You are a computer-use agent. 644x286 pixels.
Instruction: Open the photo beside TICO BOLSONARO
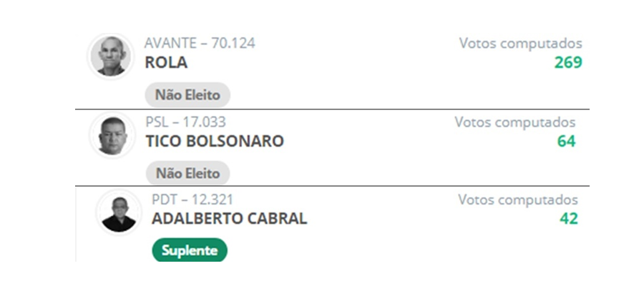coord(112,135)
